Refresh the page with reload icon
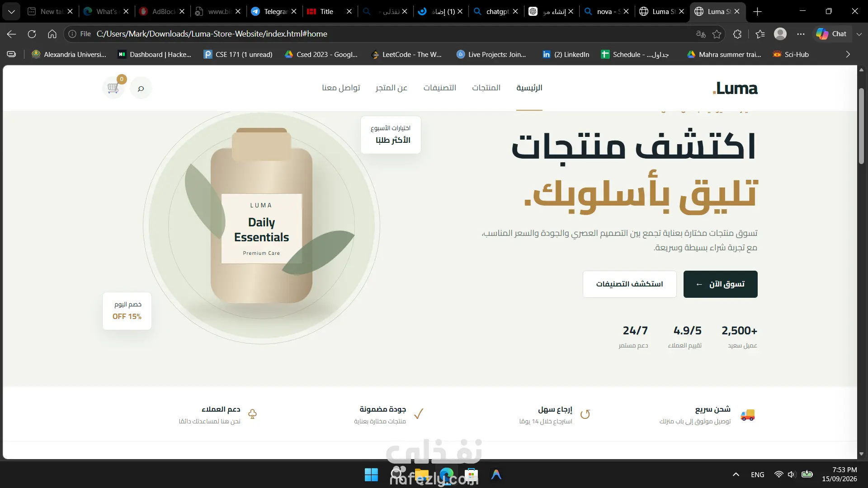 coord(32,34)
